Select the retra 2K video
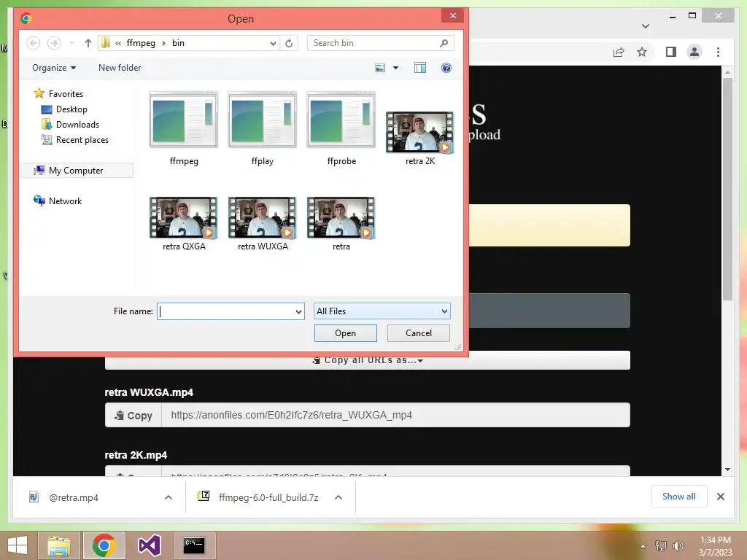747x560 pixels. click(419, 138)
